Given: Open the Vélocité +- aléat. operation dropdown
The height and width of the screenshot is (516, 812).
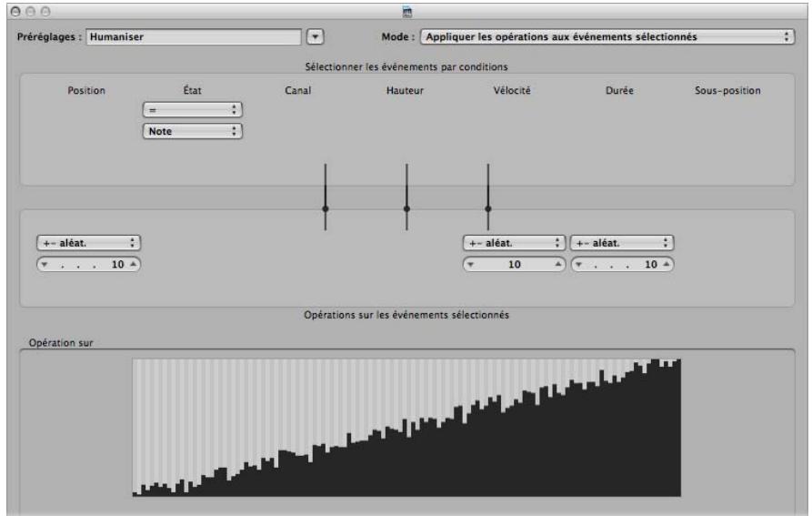Looking at the screenshot, I should point(514,242).
